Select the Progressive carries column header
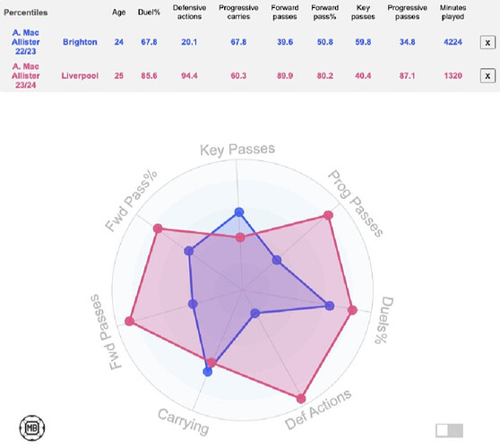The height and width of the screenshot is (448, 500). (238, 13)
